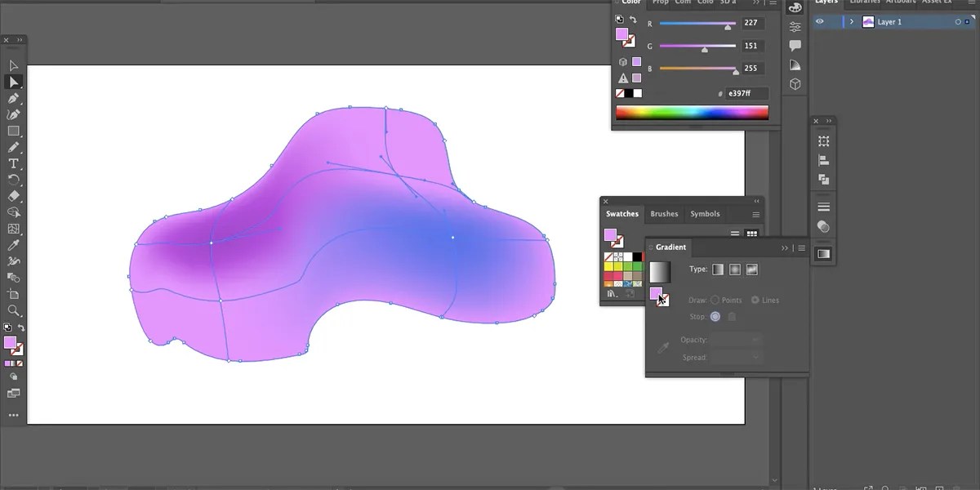The height and width of the screenshot is (490, 980).
Task: Select the purple swatch in Swatches panel
Action: (612, 235)
